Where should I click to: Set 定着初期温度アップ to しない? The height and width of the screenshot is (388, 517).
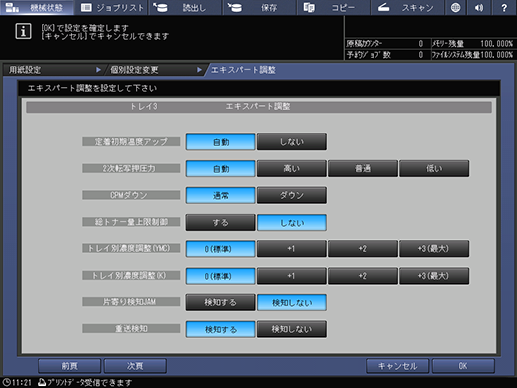(x=292, y=142)
